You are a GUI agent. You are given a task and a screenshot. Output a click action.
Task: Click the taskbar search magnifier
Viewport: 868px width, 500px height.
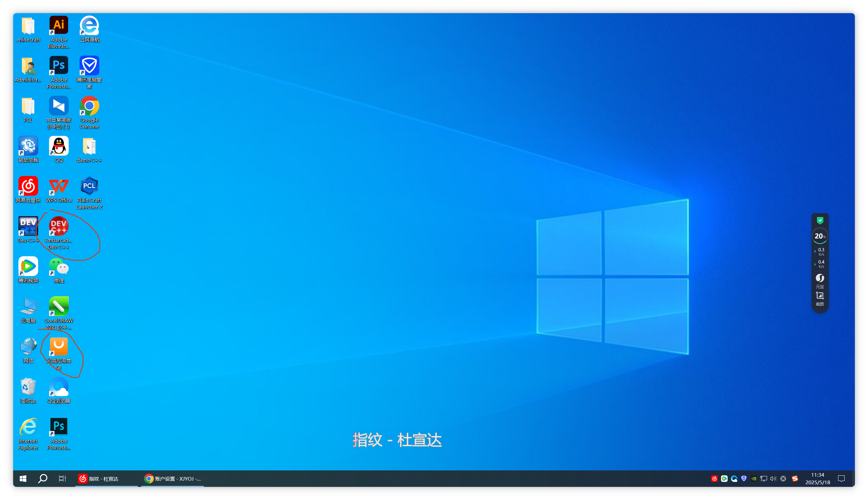[42, 478]
